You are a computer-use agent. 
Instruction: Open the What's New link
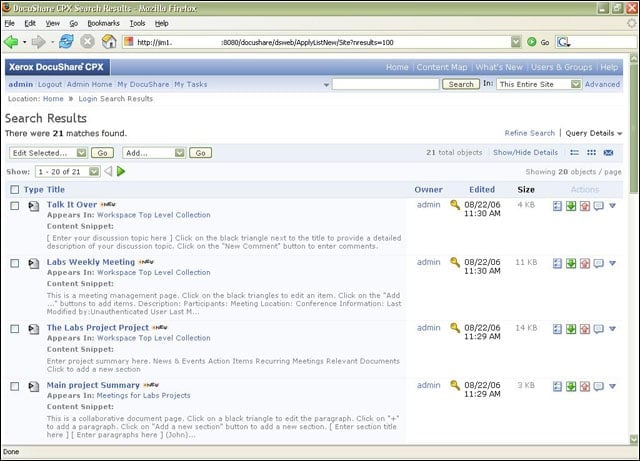tap(499, 67)
